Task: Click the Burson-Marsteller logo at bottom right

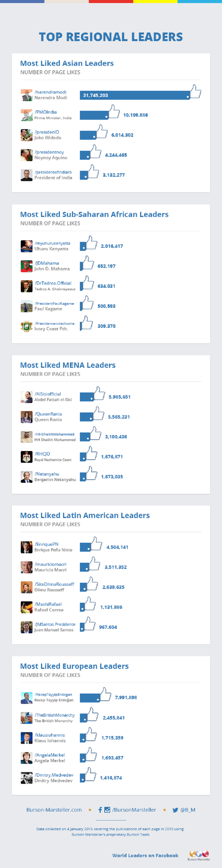Action: (199, 855)
